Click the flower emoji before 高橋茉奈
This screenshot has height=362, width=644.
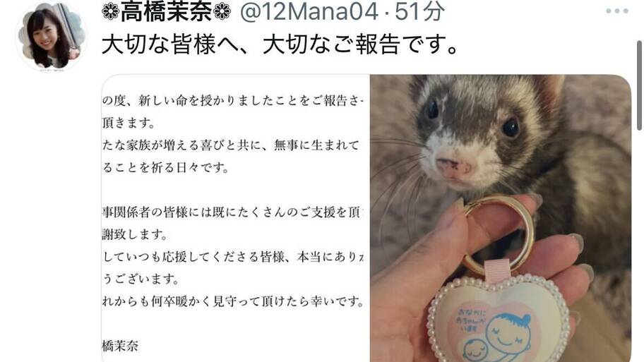(110, 11)
